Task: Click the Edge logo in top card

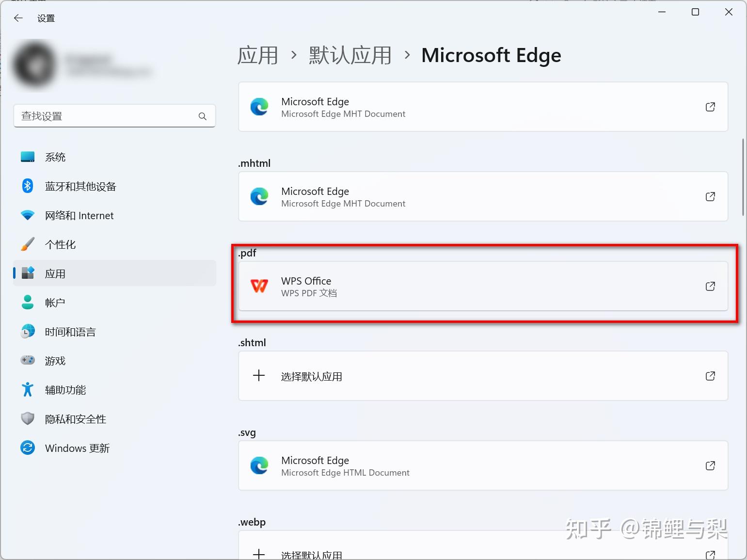Action: (259, 107)
